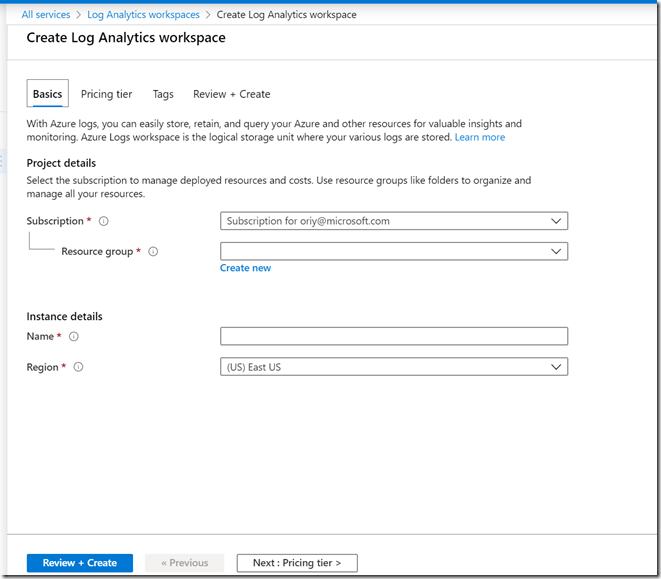Click the Instance details heading
Viewport: 661px width, 579px height.
coord(64,316)
